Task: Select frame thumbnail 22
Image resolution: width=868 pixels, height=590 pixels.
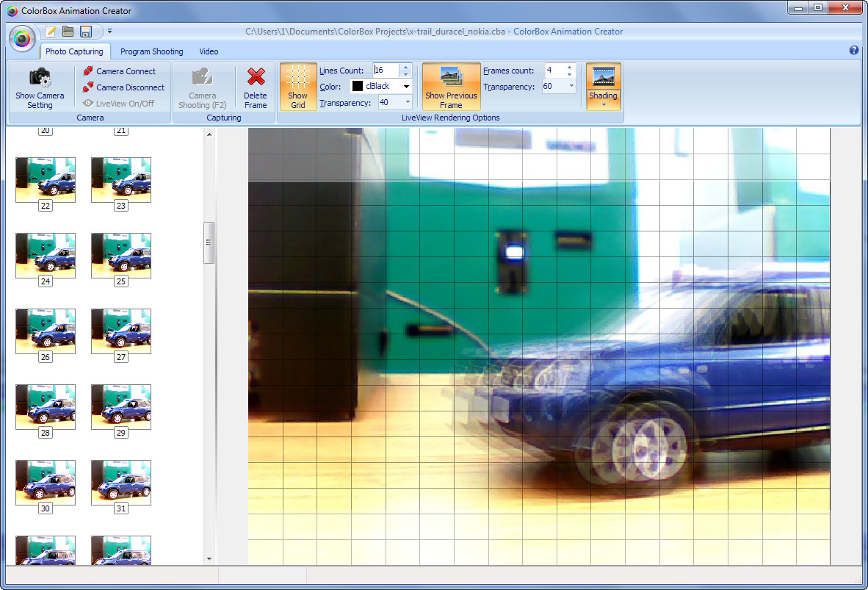Action: click(x=46, y=179)
